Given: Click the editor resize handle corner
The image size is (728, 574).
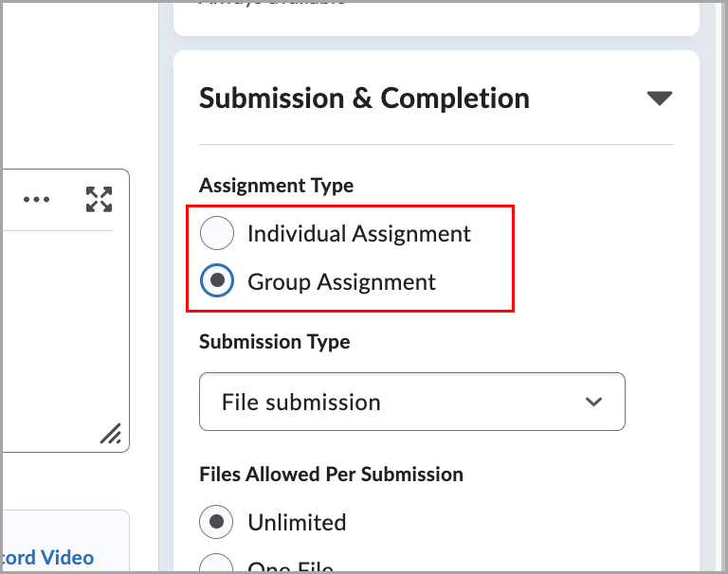Looking at the screenshot, I should 111,434.
